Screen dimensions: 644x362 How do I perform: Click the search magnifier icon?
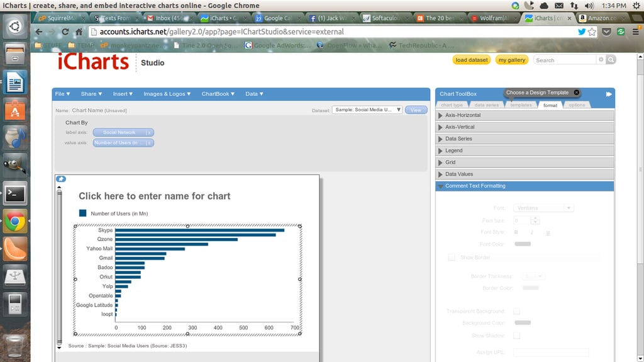click(x=611, y=60)
